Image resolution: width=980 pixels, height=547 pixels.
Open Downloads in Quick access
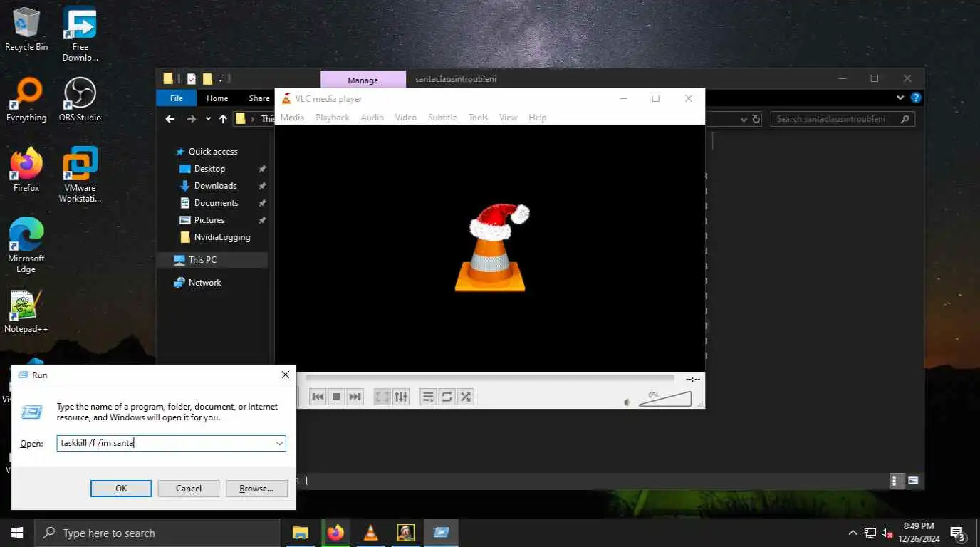tap(215, 186)
